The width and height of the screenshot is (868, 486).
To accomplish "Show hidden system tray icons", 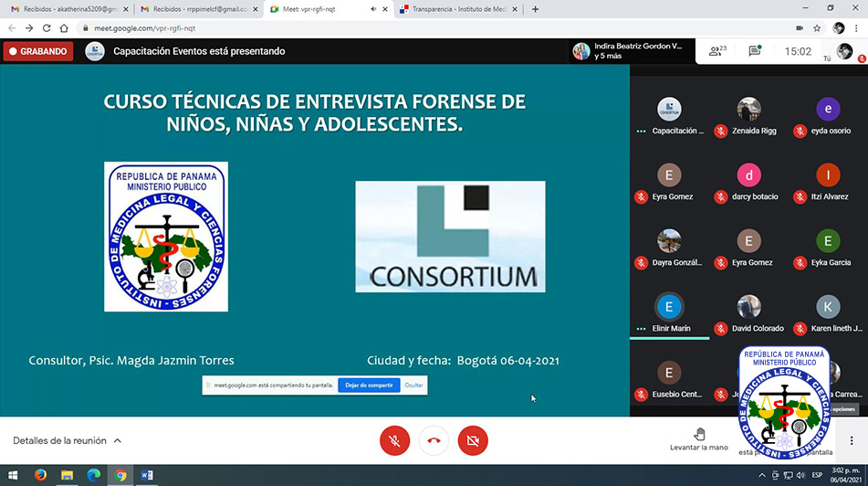I will click(762, 475).
